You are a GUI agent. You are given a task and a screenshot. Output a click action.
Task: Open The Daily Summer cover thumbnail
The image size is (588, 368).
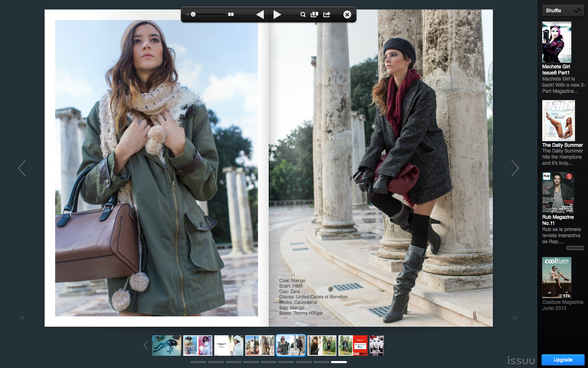pos(558,121)
